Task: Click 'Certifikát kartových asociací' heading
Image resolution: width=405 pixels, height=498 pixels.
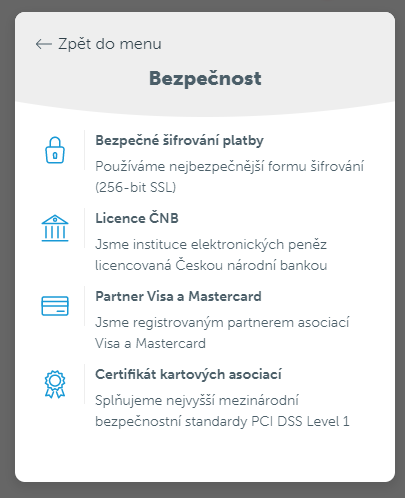Action: tap(188, 374)
